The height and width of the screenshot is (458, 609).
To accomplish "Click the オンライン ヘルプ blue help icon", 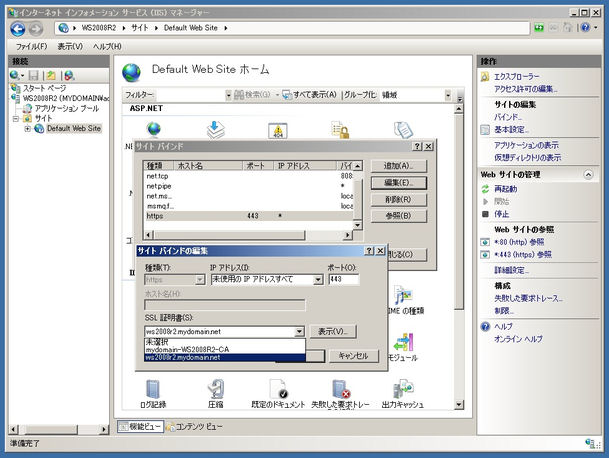I will (x=485, y=326).
